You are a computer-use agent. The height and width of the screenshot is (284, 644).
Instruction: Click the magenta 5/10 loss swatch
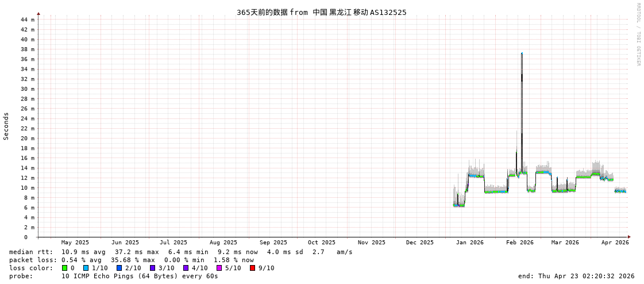pyautogui.click(x=219, y=268)
